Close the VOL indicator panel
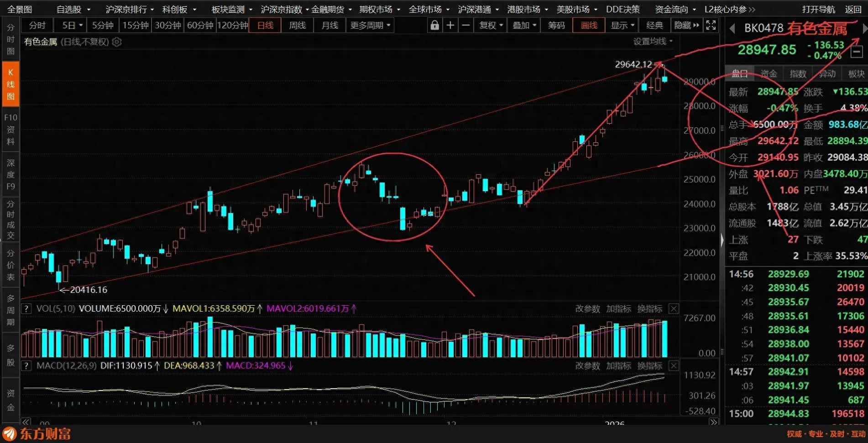 (674, 309)
